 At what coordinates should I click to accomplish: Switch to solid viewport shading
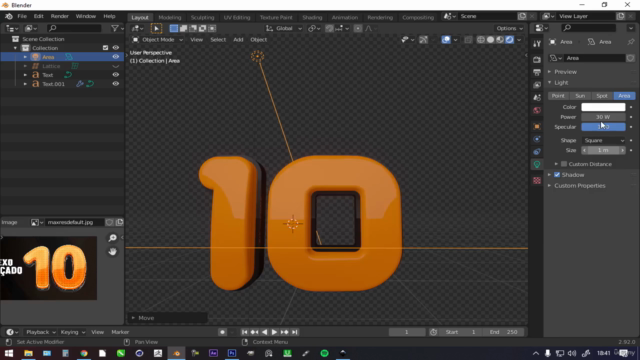click(x=490, y=40)
